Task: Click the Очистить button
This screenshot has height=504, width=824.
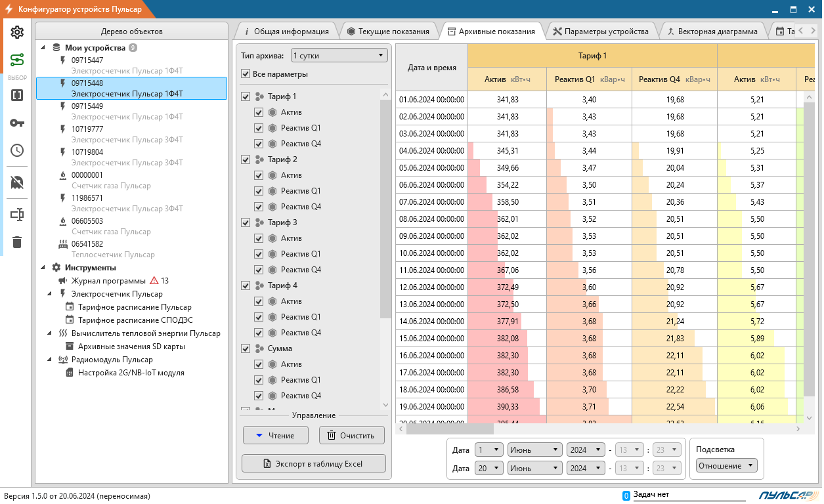Action: [x=351, y=435]
